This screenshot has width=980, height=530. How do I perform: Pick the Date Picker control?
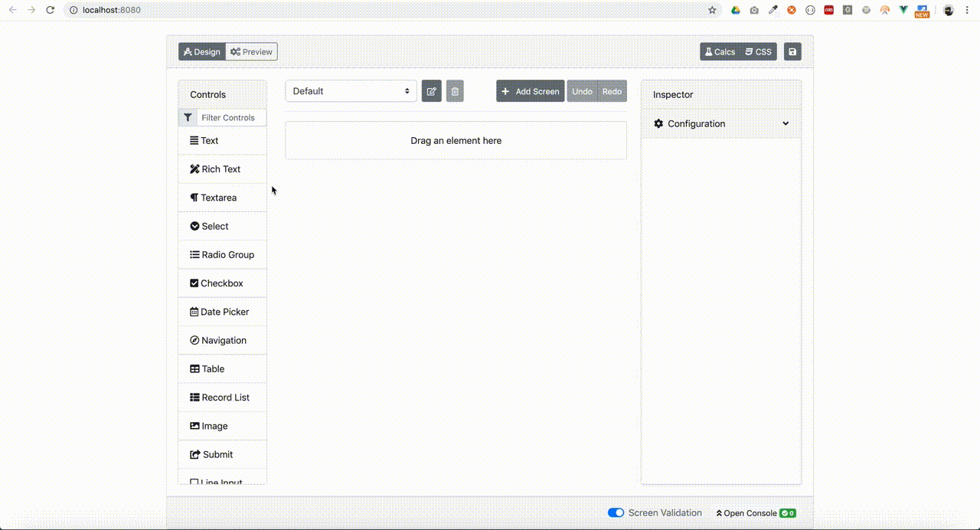point(224,312)
